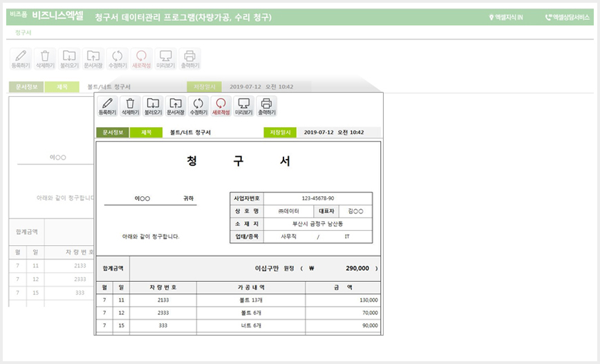
Task: Click 사업자번호 label cell
Action: coord(247,198)
